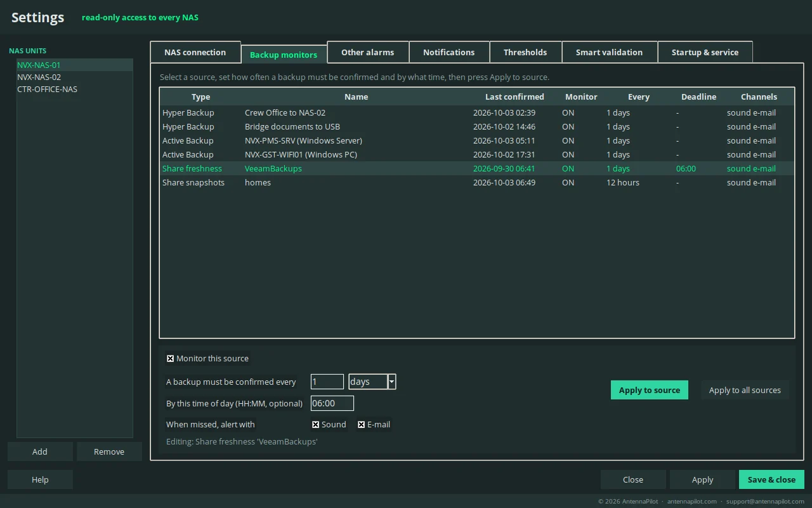Click timestamp 2026-10-03 05:11
Screen dimensions: 812x508
pos(504,140)
